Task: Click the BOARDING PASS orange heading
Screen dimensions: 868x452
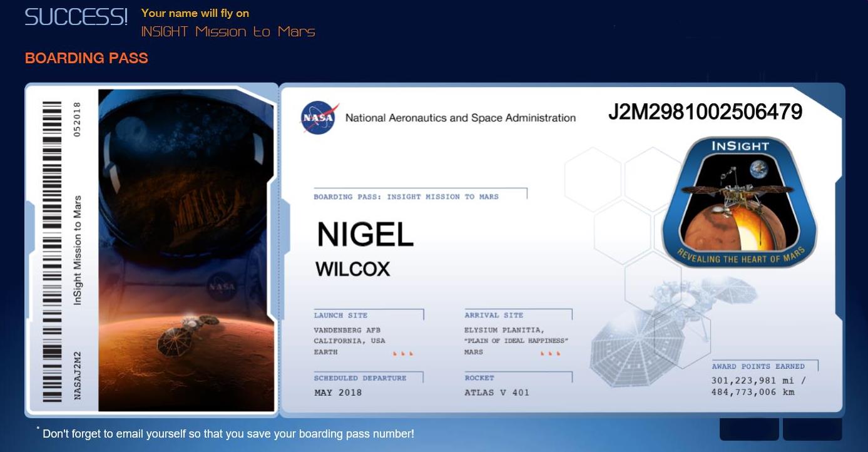Action: click(x=86, y=58)
